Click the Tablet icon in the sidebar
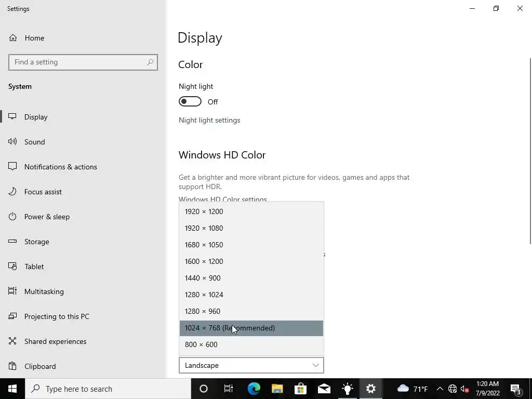532x399 pixels. [x=12, y=267]
